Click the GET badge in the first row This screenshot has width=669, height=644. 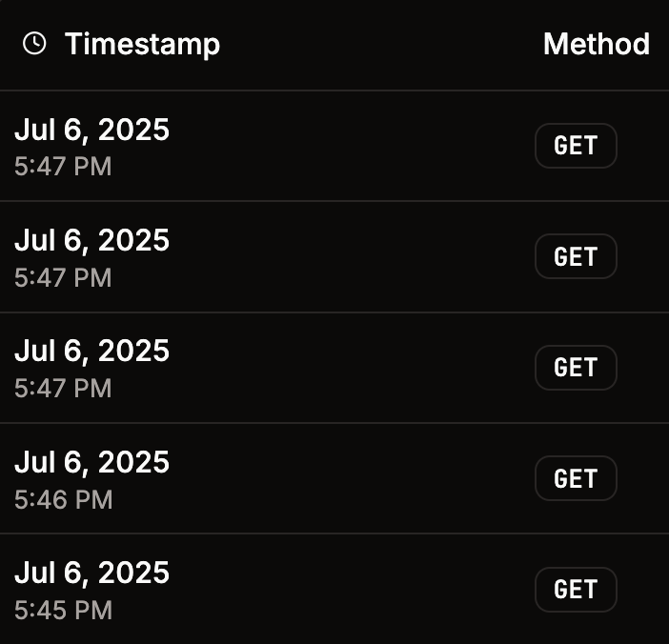(576, 146)
